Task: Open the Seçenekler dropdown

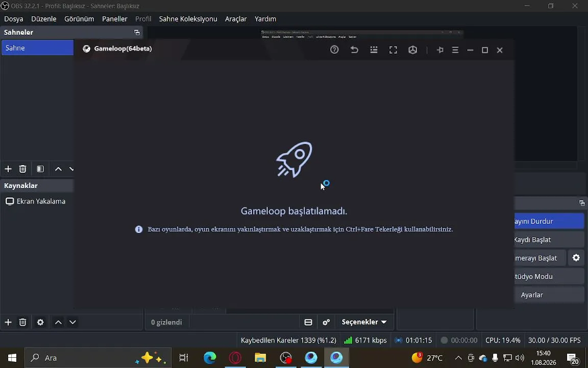Action: (364, 322)
